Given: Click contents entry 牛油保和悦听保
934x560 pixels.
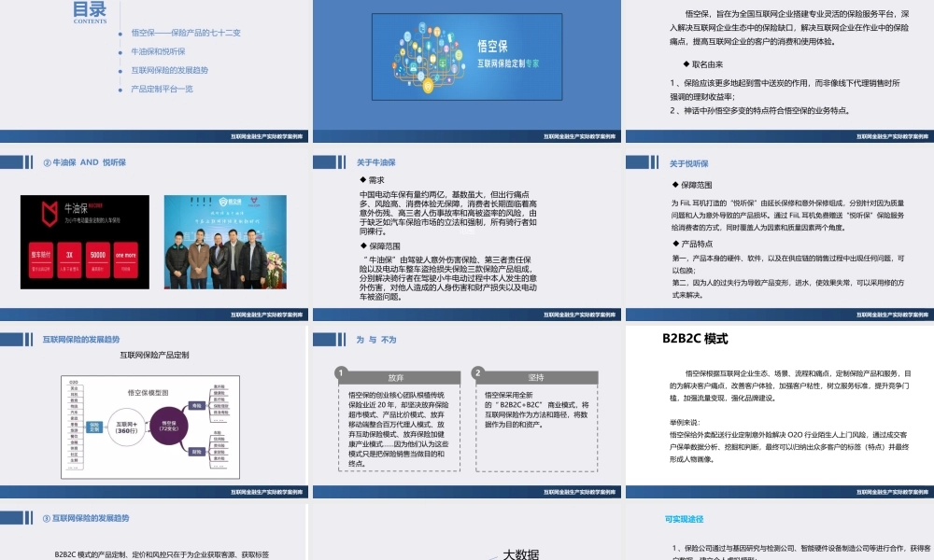Looking at the screenshot, I should pyautogui.click(x=158, y=51).
